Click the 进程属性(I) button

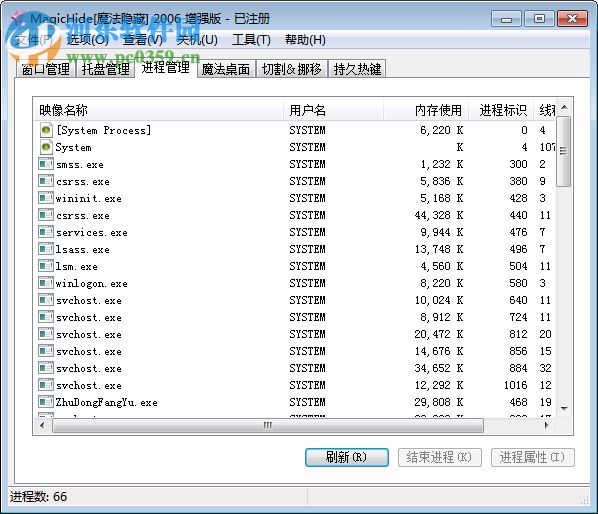[532, 457]
